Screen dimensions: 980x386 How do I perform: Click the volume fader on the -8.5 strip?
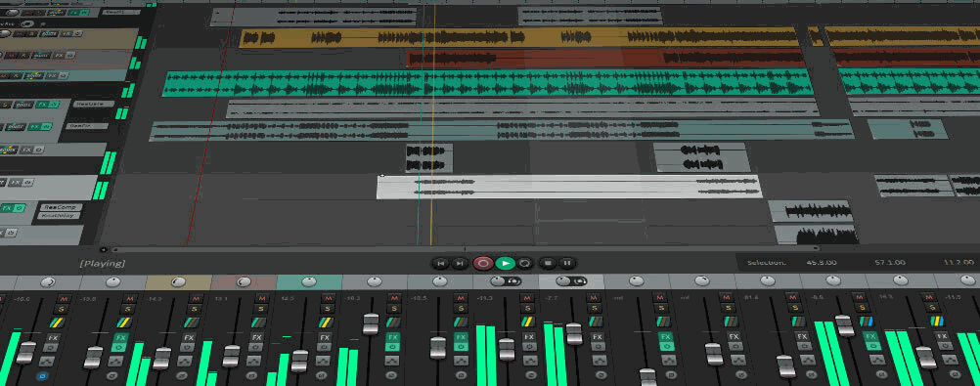point(844,325)
